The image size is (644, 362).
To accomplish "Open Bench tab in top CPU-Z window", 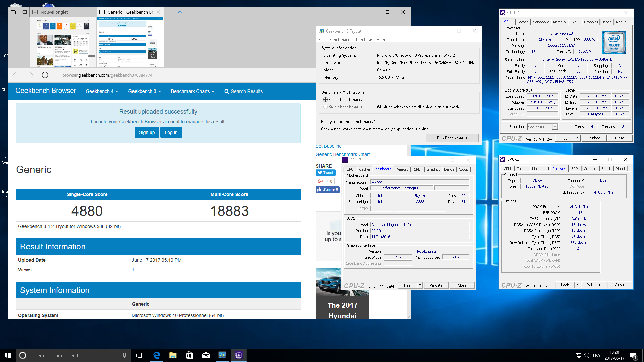I will pyautogui.click(x=606, y=22).
